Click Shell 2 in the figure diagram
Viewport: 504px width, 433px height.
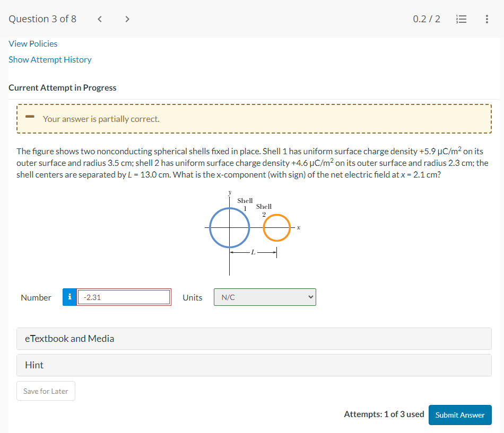[x=276, y=227]
